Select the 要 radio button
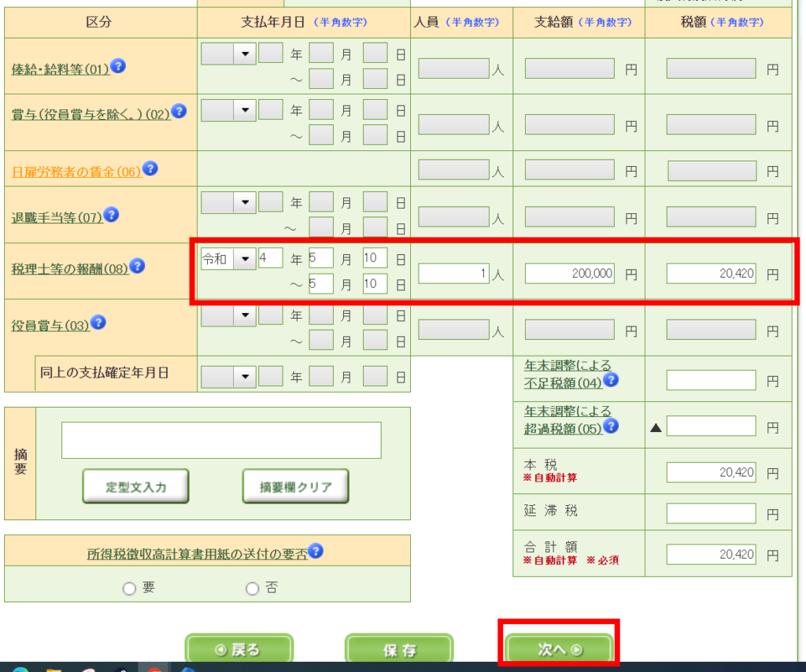The image size is (806, 672). click(130, 589)
